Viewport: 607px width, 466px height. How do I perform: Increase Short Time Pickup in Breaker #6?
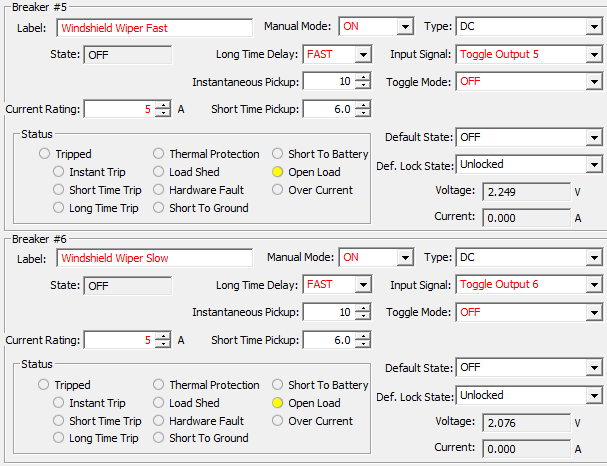(x=362, y=335)
